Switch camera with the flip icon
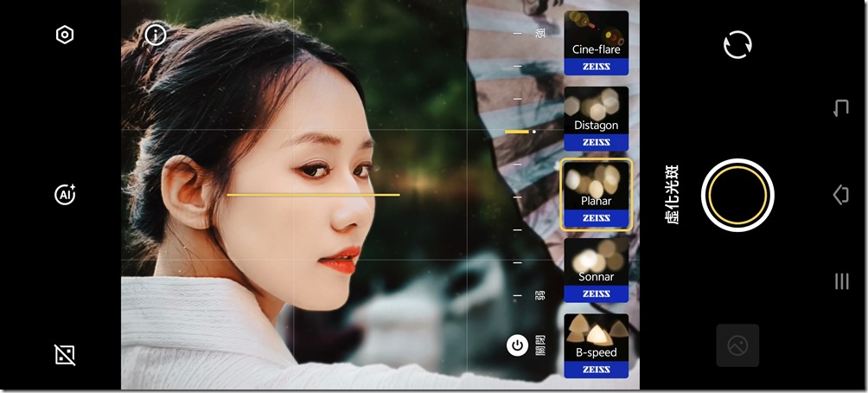 pos(738,44)
